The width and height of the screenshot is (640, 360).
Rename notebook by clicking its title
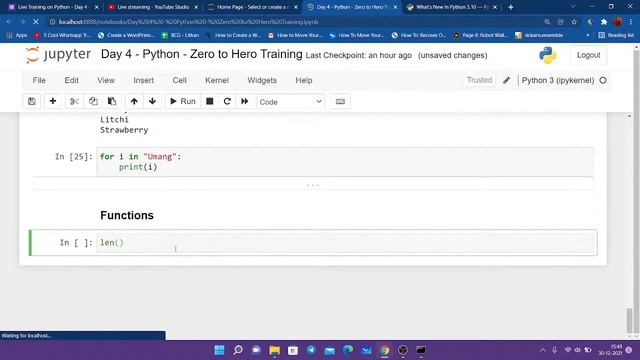202,54
